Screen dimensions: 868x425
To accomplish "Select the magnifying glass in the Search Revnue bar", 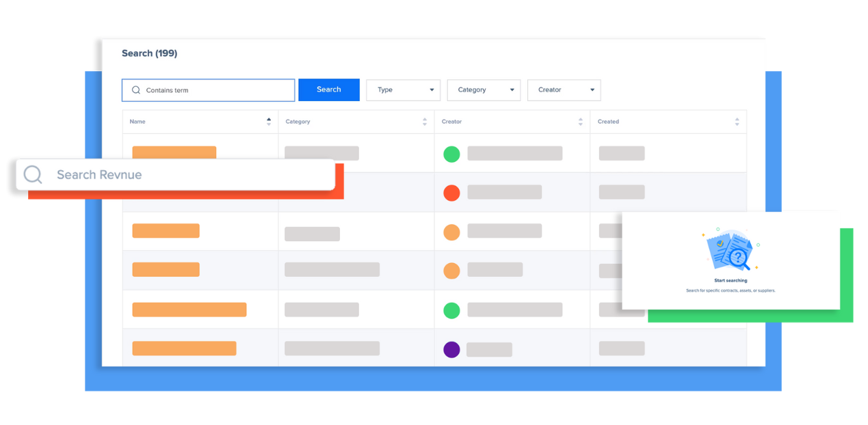I will point(32,175).
